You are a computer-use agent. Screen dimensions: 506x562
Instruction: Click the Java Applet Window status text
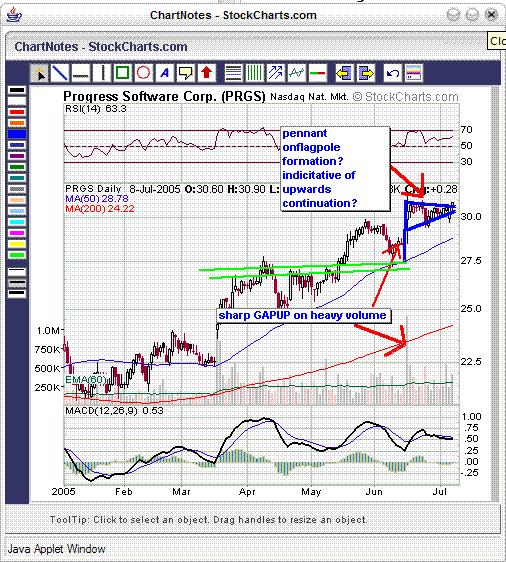[x=56, y=549]
